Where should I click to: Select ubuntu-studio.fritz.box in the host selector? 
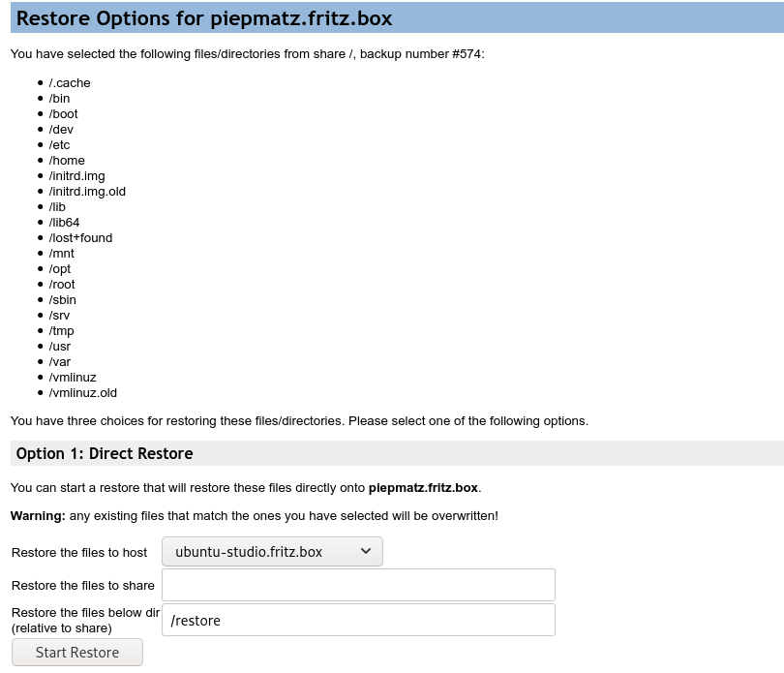pyautogui.click(x=271, y=551)
